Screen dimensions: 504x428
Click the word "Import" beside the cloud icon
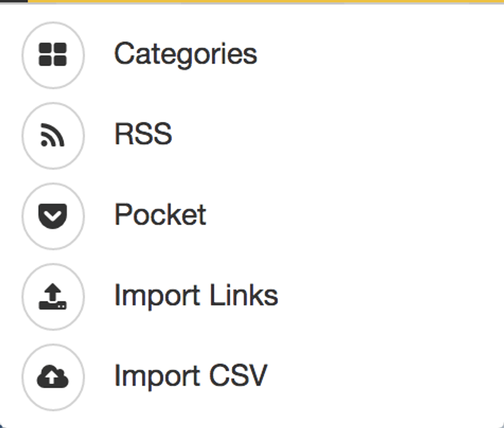coord(158,377)
